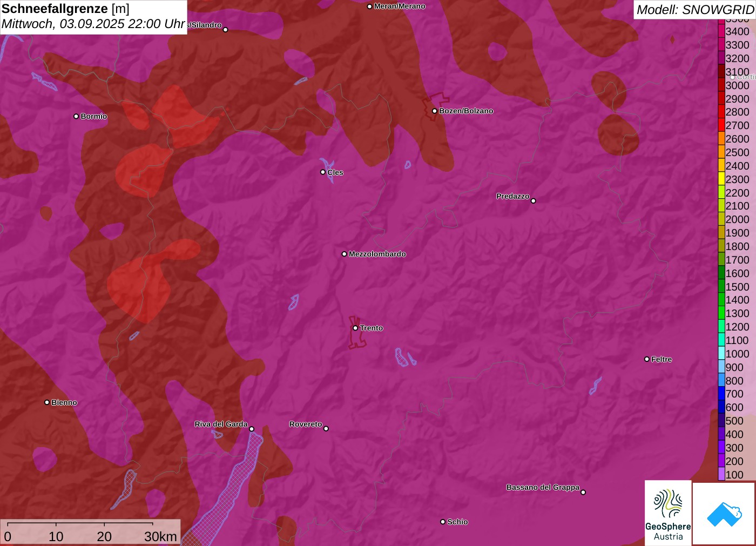
Task: Click the Meran/Merano city marker dot
Action: pyautogui.click(x=369, y=6)
